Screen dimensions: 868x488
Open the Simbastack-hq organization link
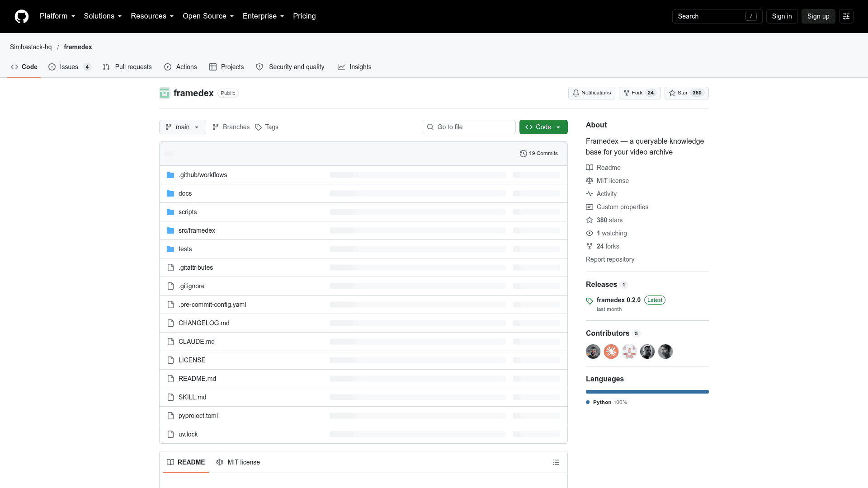[31, 47]
